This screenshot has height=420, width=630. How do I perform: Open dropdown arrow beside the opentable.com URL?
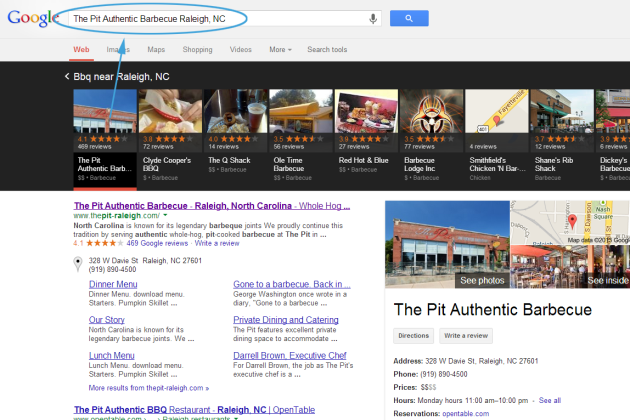tap(236, 418)
